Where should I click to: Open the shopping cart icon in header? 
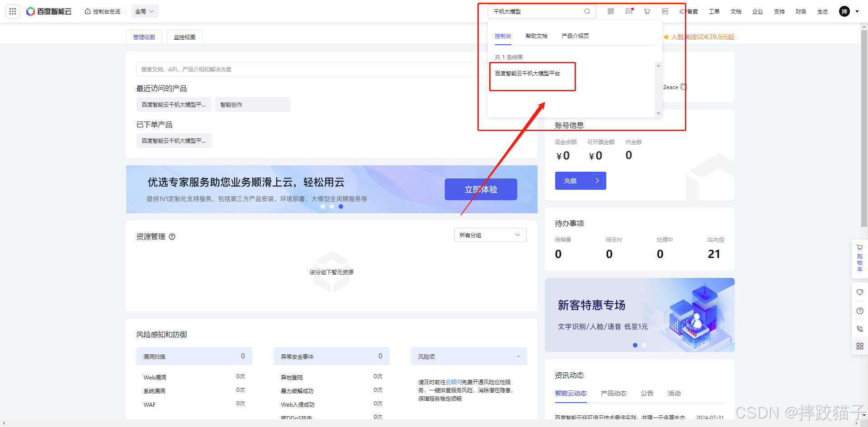point(647,11)
